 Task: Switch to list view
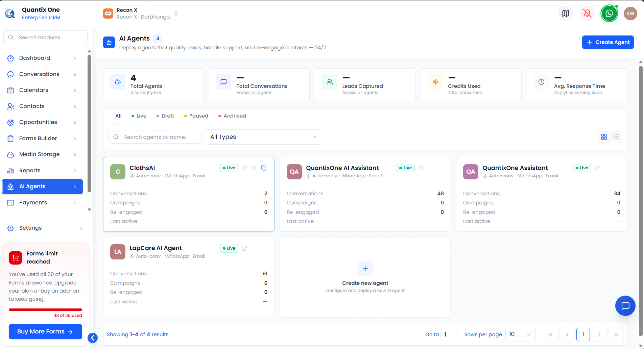pyautogui.click(x=616, y=137)
